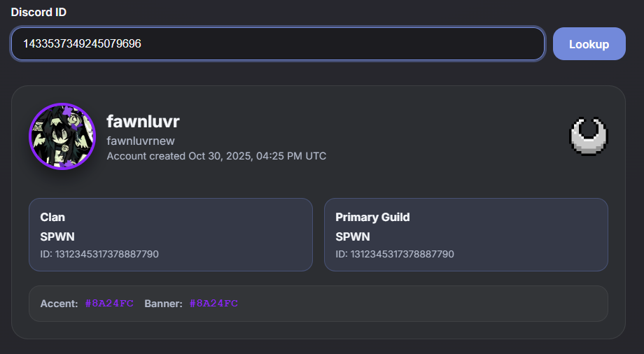Click the Accent color code #8A24FC
The width and height of the screenshot is (644, 354).
tap(109, 304)
